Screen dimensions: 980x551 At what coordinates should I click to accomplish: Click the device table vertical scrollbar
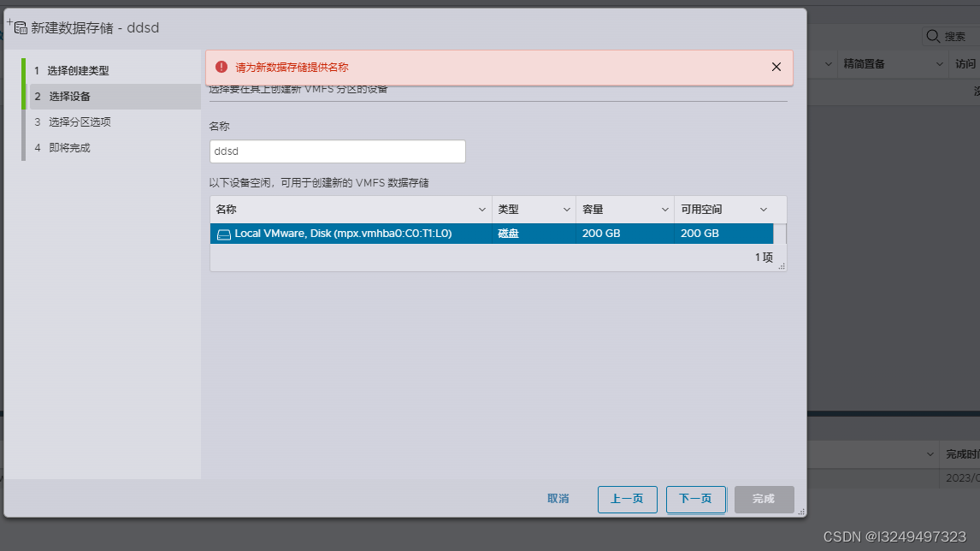tap(780, 234)
